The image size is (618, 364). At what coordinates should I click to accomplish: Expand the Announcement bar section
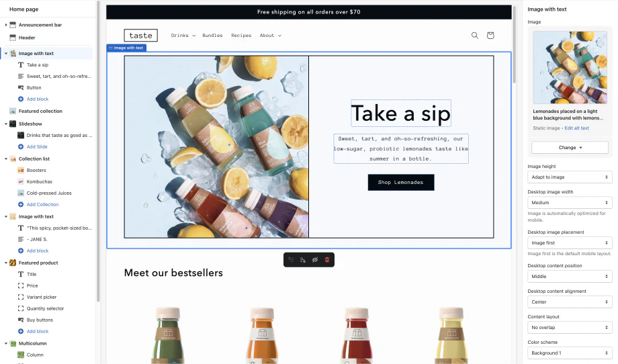coord(6,25)
